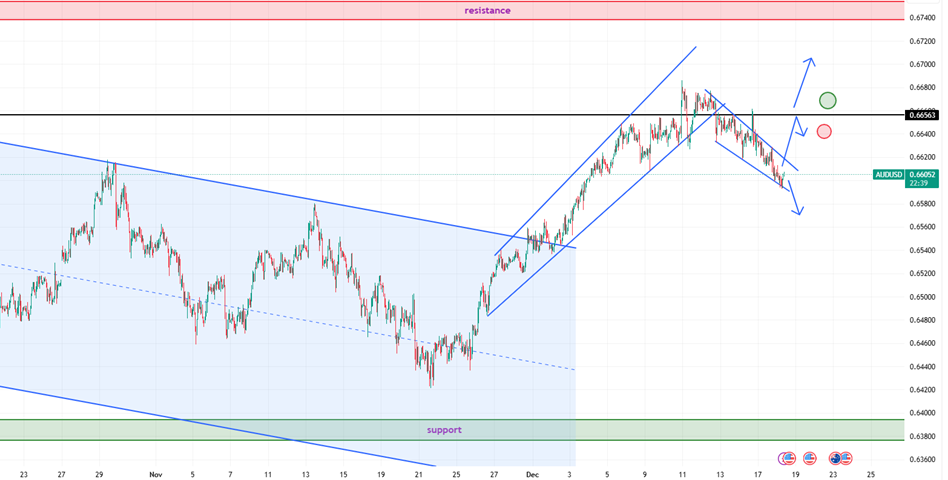
Task: Click the upward blue forecast arrow tip
Action: (810, 60)
